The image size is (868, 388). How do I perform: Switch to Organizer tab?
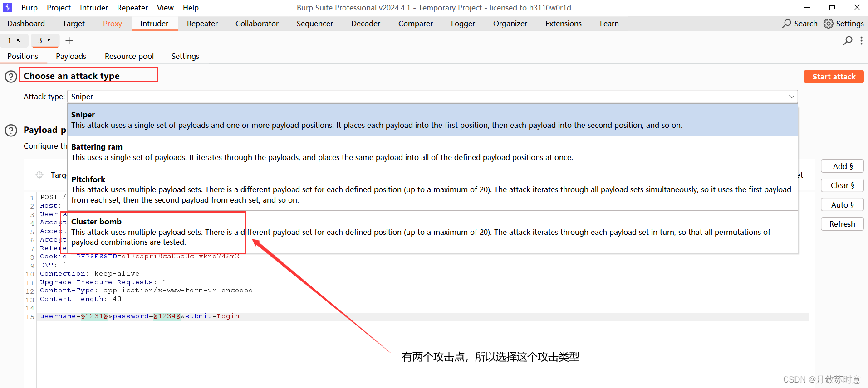(x=510, y=24)
